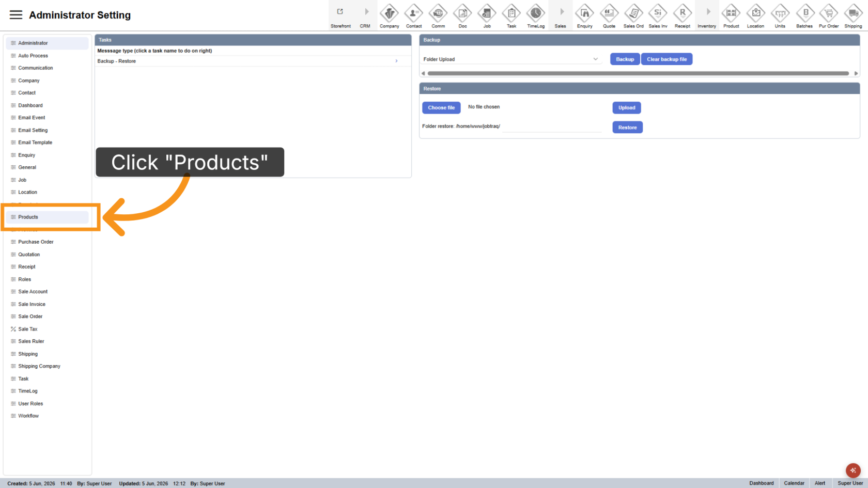The width and height of the screenshot is (868, 488).
Task: Click the Backup - Restore row chevron
Action: (396, 61)
